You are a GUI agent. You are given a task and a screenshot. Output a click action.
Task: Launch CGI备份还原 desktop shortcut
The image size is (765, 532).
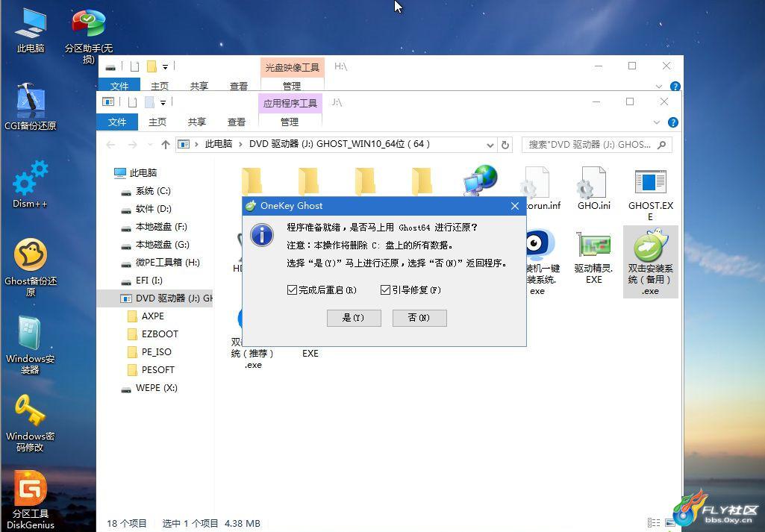point(31,107)
